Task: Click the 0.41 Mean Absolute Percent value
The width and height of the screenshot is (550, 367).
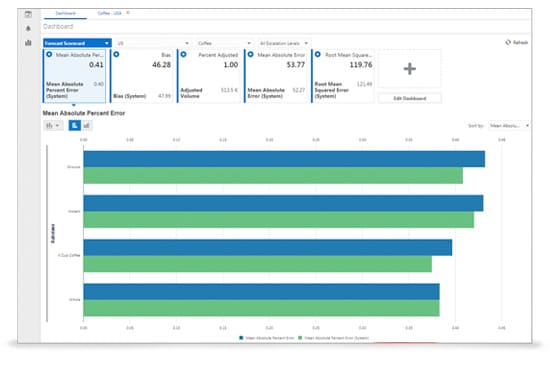Action: click(96, 65)
